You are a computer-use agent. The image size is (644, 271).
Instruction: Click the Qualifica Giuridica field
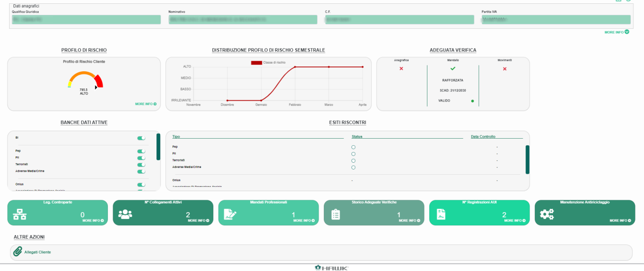click(x=86, y=20)
